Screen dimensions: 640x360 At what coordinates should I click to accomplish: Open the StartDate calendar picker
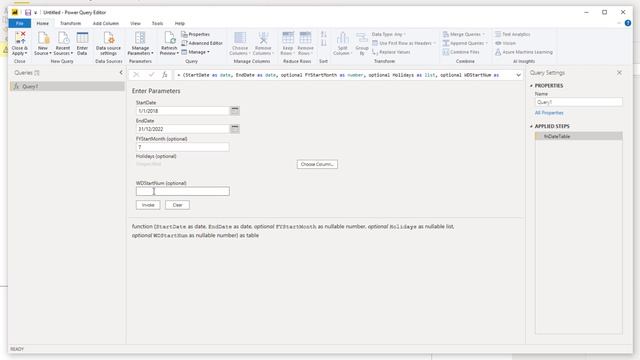(x=235, y=111)
